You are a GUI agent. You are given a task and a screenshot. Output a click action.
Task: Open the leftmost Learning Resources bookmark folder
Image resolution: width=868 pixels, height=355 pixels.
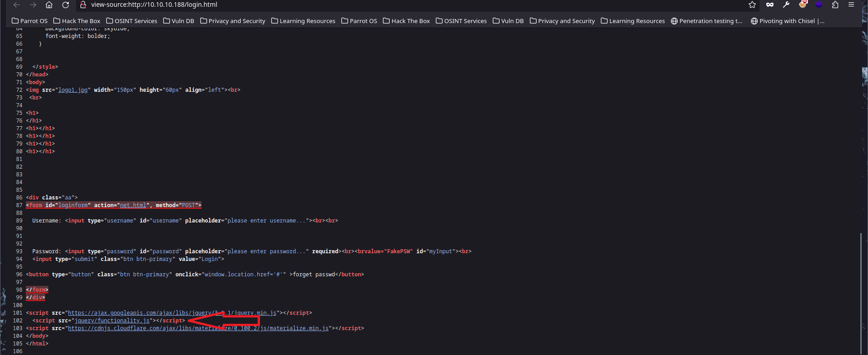[x=303, y=21]
